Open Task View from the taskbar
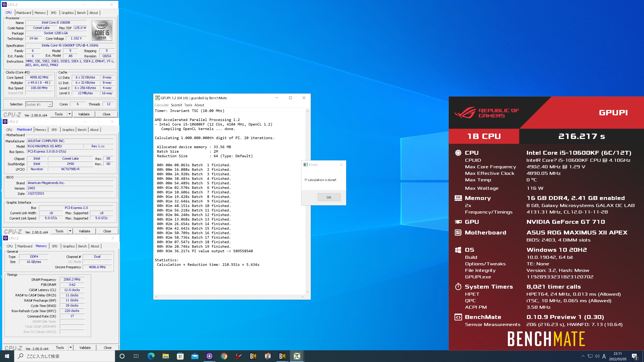 point(136,356)
